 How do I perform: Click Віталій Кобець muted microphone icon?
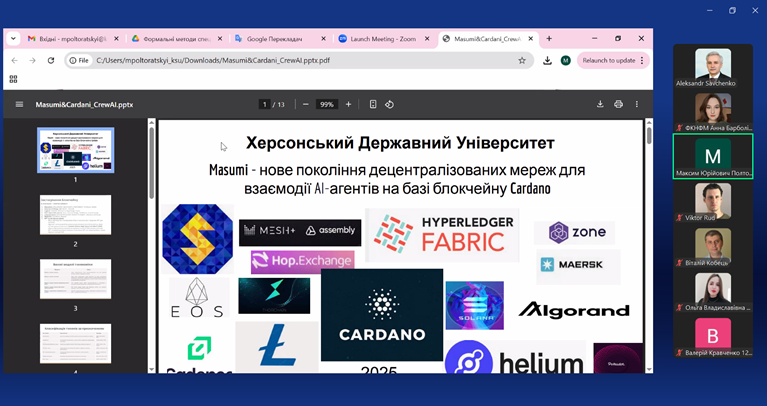click(x=679, y=263)
